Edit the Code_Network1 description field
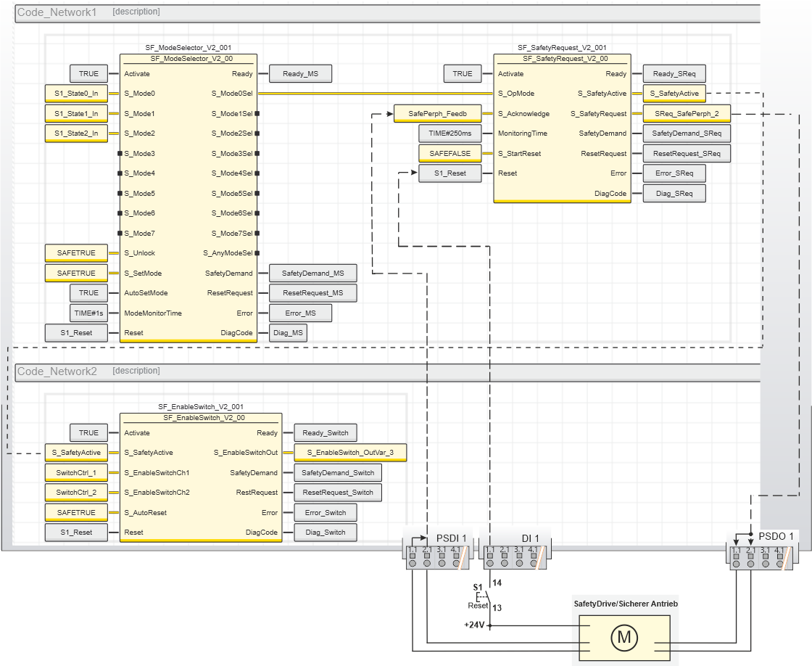 [136, 12]
